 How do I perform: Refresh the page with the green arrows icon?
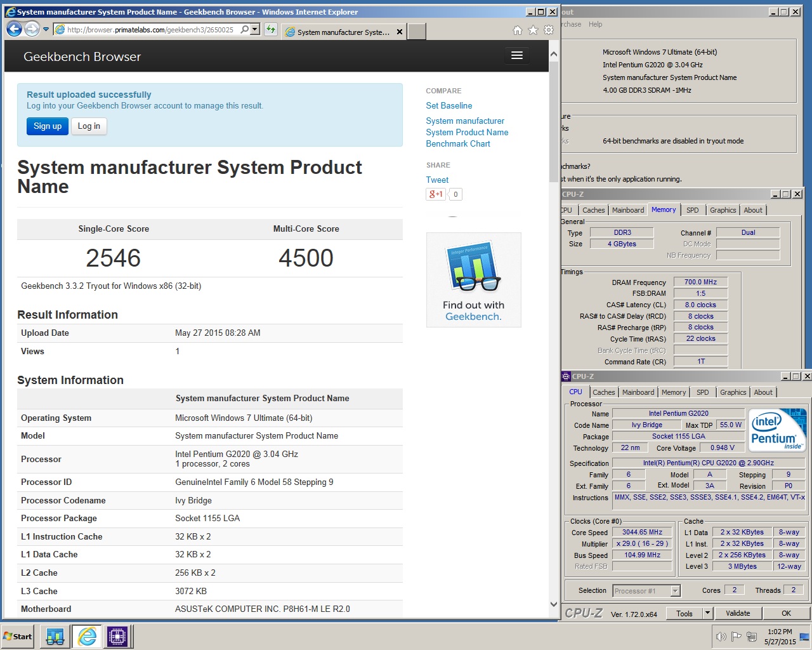click(271, 29)
